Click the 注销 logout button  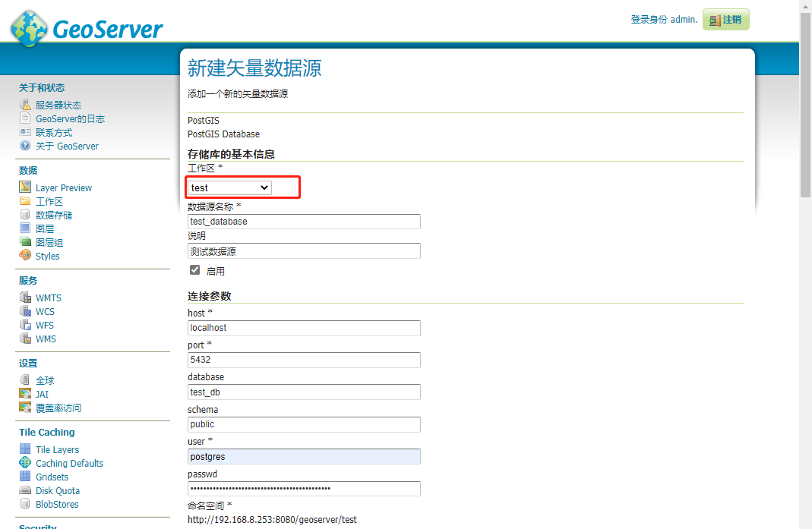click(725, 20)
